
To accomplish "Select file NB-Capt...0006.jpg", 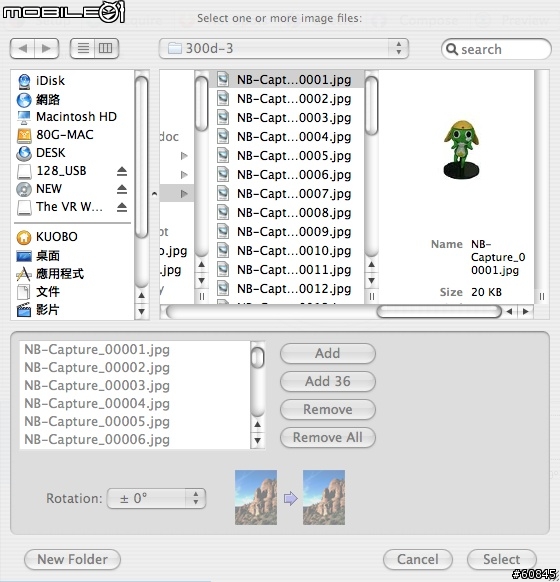I will pyautogui.click(x=286, y=174).
